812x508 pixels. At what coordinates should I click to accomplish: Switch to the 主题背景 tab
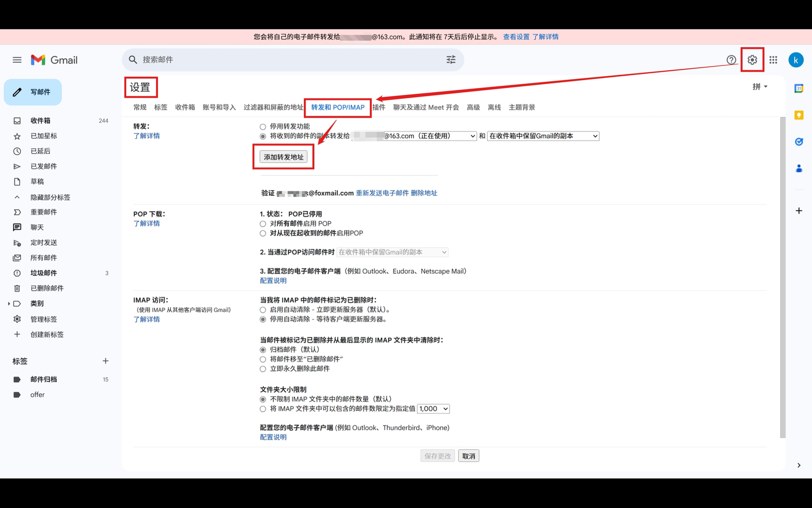[x=522, y=107]
